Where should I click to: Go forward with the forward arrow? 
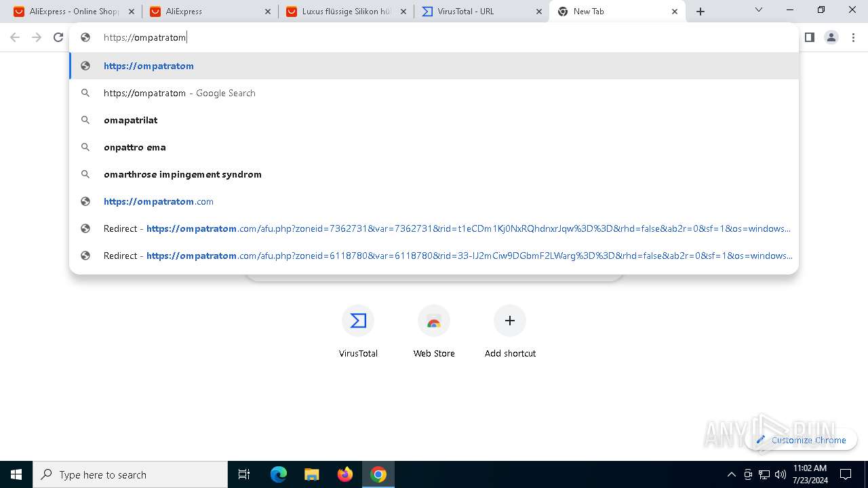point(37,37)
